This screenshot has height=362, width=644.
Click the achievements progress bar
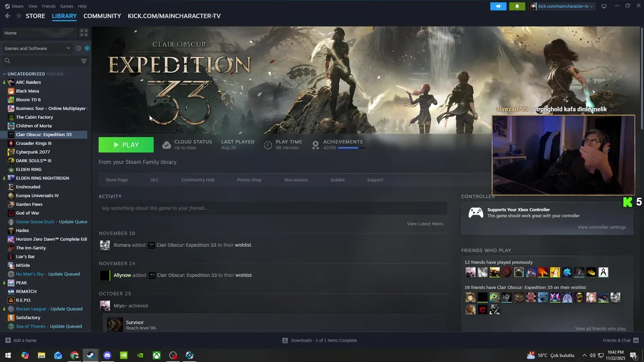pyautogui.click(x=351, y=148)
